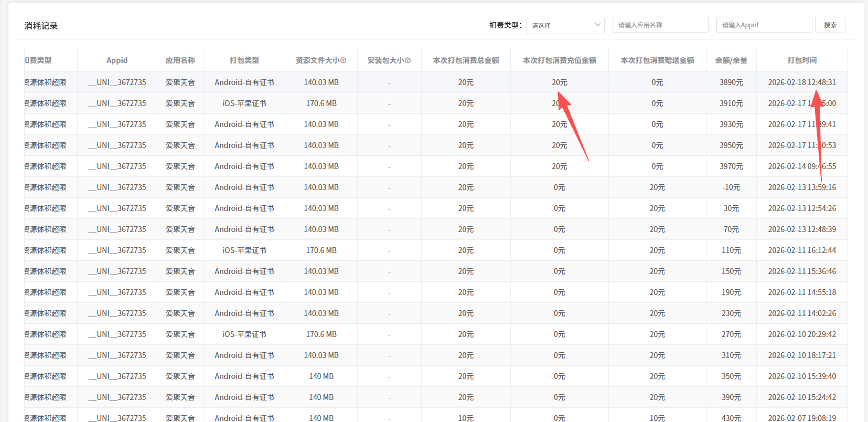Click the 打包类型 column header
This screenshot has height=422, width=868.
(x=244, y=60)
